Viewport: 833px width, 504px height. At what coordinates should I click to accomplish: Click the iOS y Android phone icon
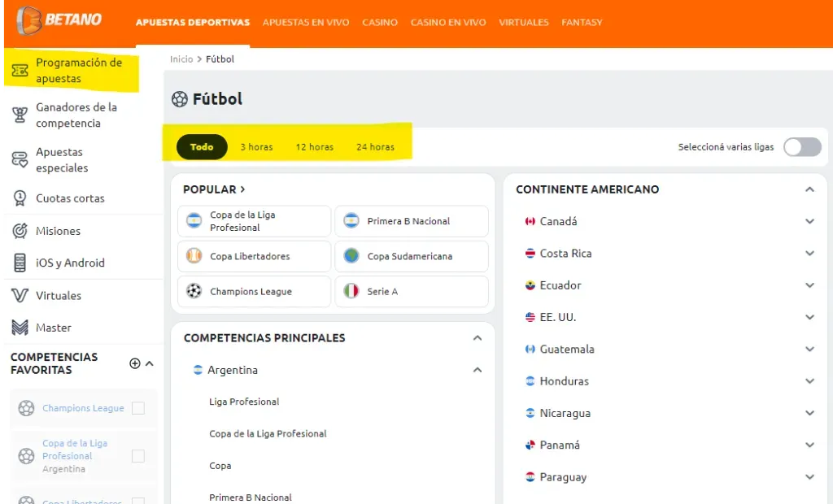click(20, 263)
